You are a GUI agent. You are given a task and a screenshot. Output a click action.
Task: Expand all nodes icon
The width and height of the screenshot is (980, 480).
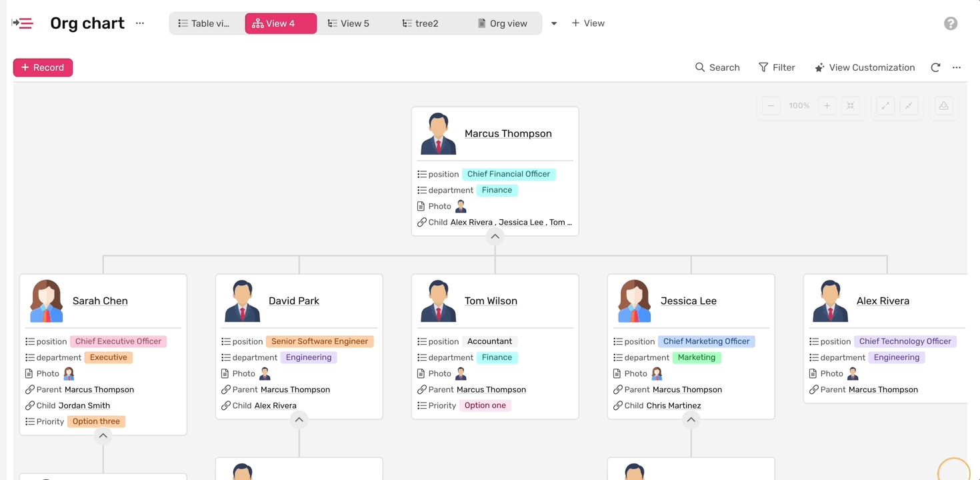885,105
